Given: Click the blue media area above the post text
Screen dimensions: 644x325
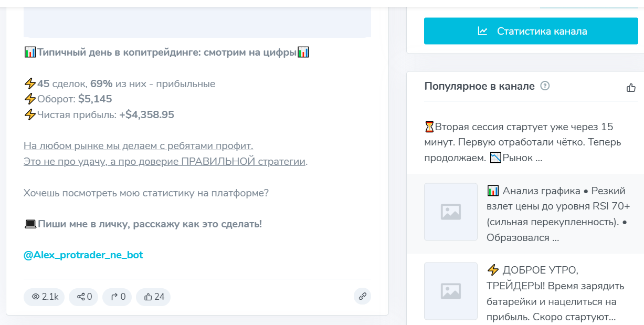Looking at the screenshot, I should [197, 21].
